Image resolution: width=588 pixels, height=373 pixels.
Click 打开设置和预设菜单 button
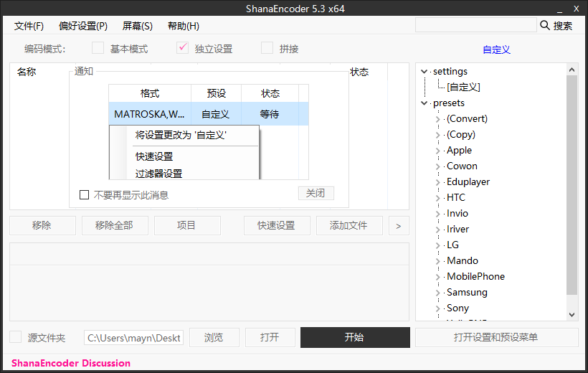click(496, 337)
